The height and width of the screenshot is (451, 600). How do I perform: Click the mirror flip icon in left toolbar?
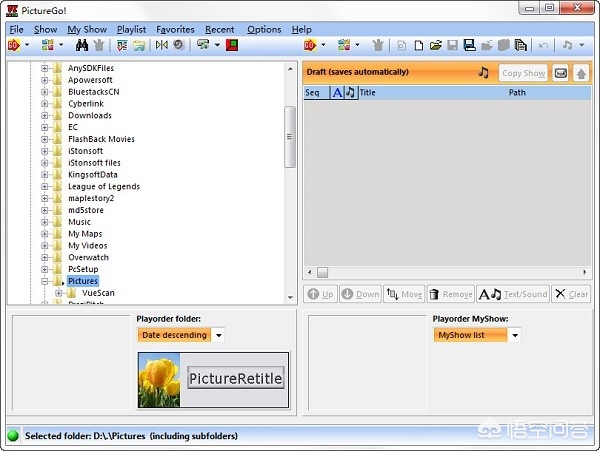162,45
